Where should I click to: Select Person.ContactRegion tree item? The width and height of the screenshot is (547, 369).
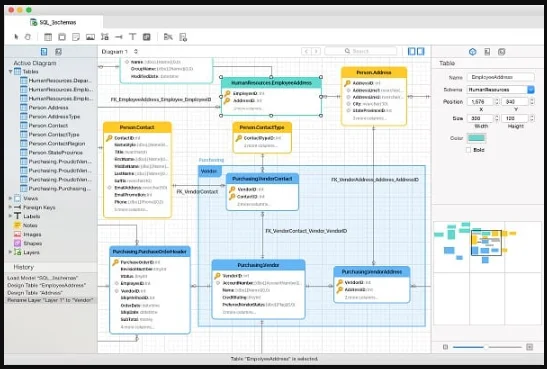(x=57, y=143)
